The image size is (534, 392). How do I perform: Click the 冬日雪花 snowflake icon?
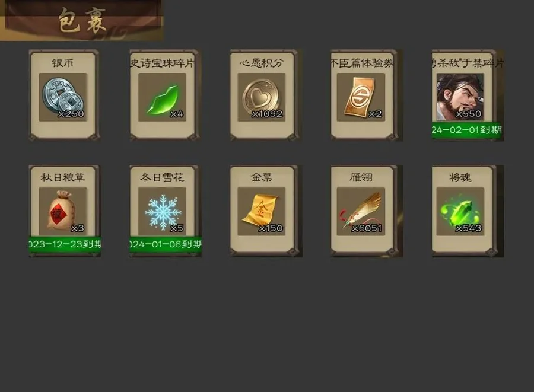(x=163, y=211)
